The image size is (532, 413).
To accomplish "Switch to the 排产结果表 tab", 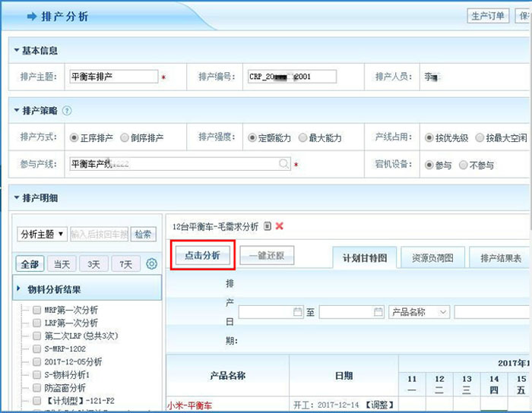I will pyautogui.click(x=500, y=258).
